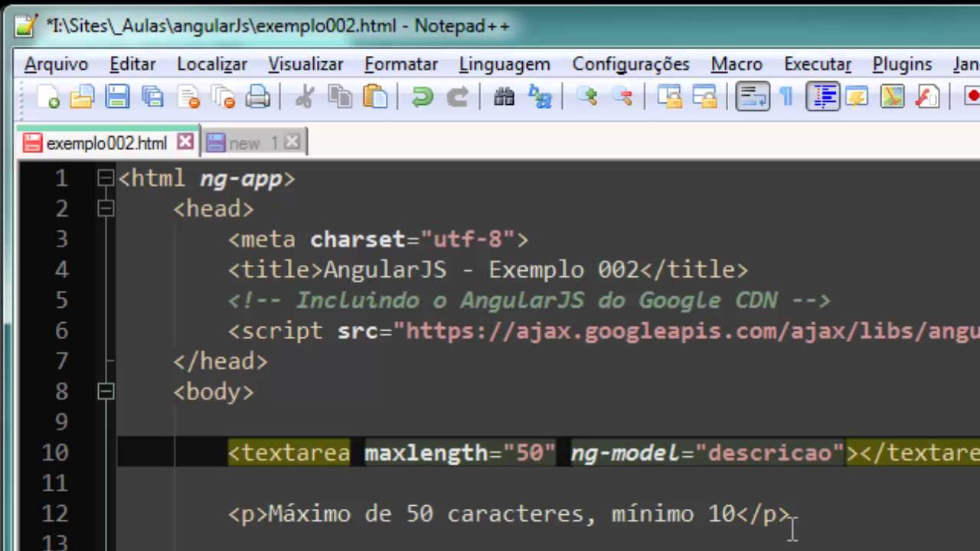Toggle the Word wrap toolbar button
This screenshot has height=551, width=980.
click(753, 97)
